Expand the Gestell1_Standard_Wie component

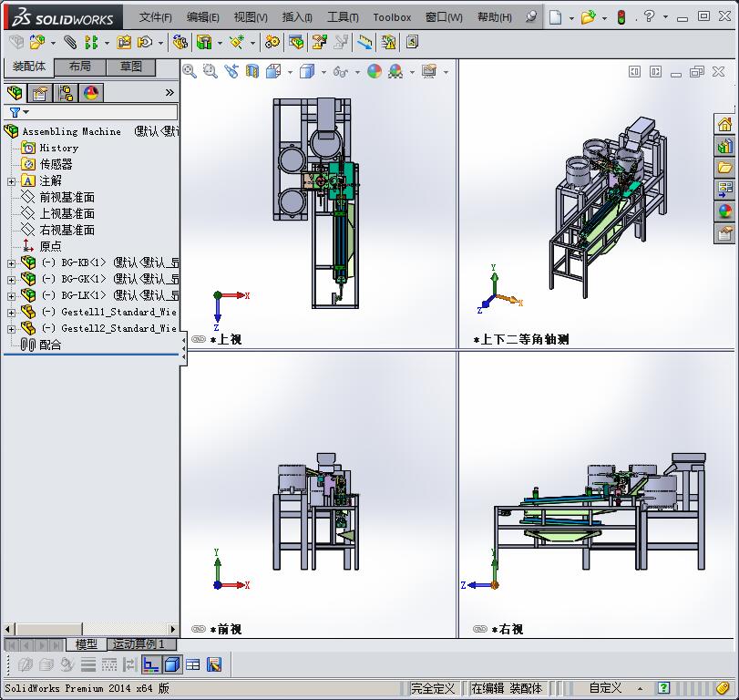click(11, 312)
